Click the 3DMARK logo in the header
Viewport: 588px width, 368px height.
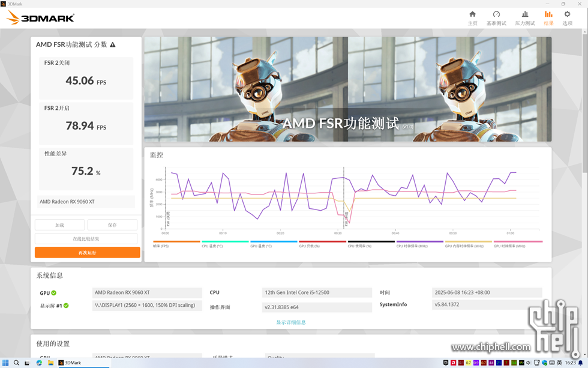coord(41,17)
